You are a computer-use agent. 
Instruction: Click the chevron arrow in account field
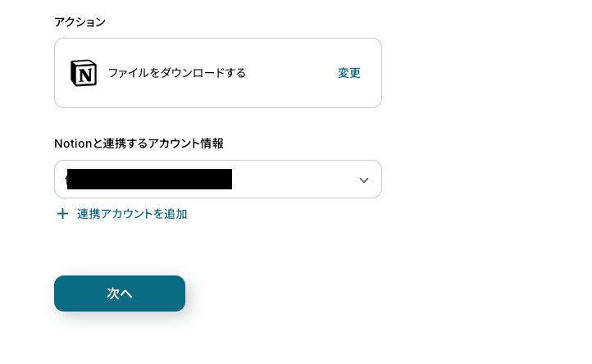pos(364,180)
